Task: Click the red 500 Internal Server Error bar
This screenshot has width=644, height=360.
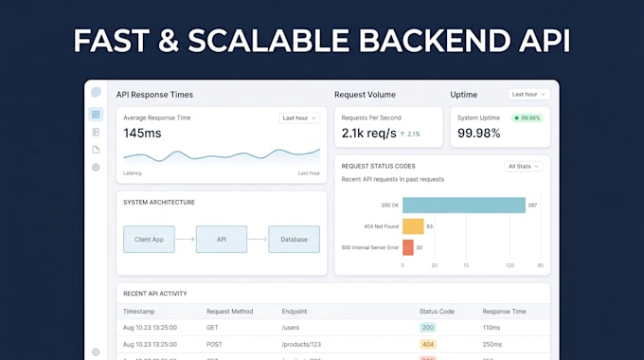Action: click(x=408, y=247)
